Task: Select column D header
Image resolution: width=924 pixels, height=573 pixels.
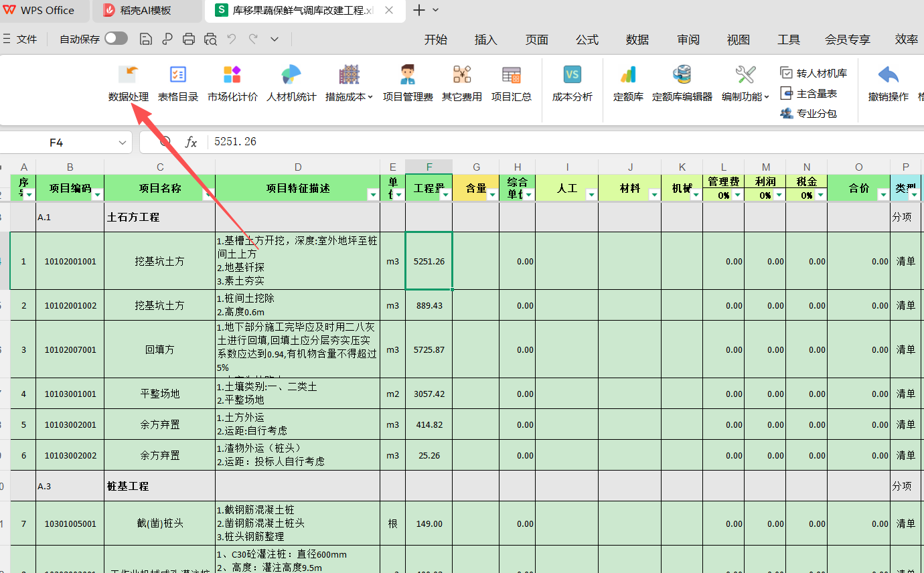Action: [298, 167]
